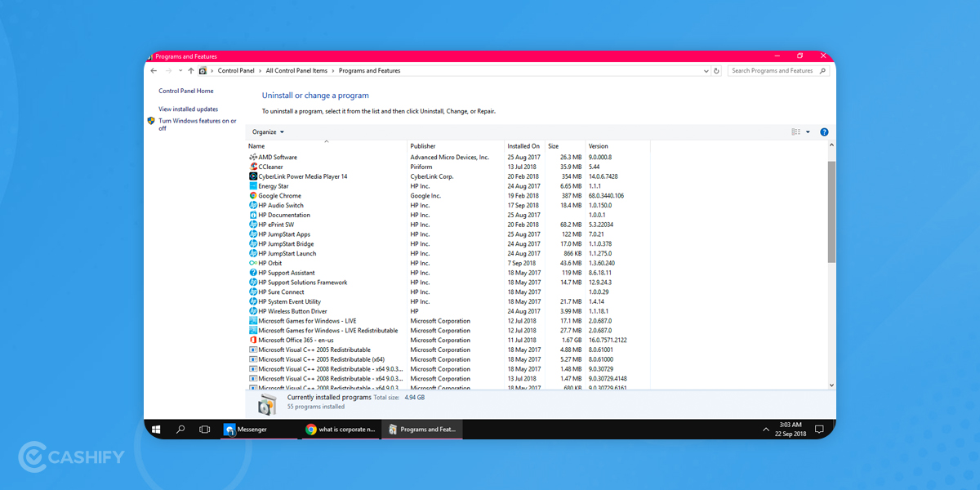
Task: Click the Control Panel icon in the address bar
Action: 204,70
